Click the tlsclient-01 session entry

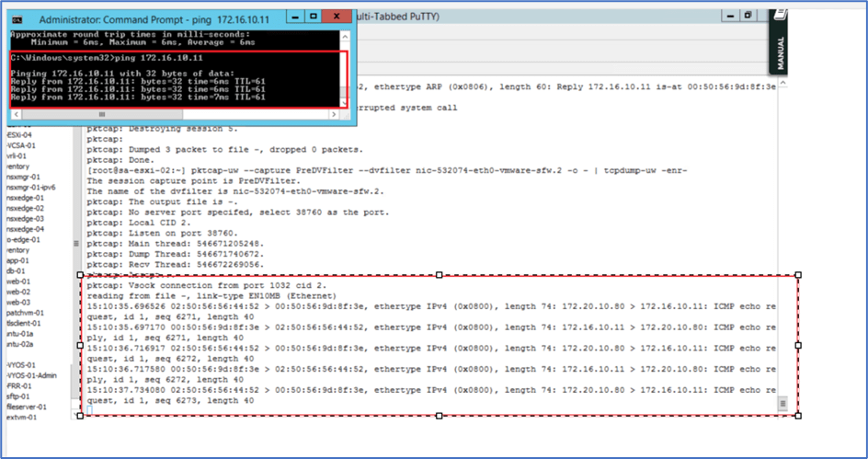(24, 323)
